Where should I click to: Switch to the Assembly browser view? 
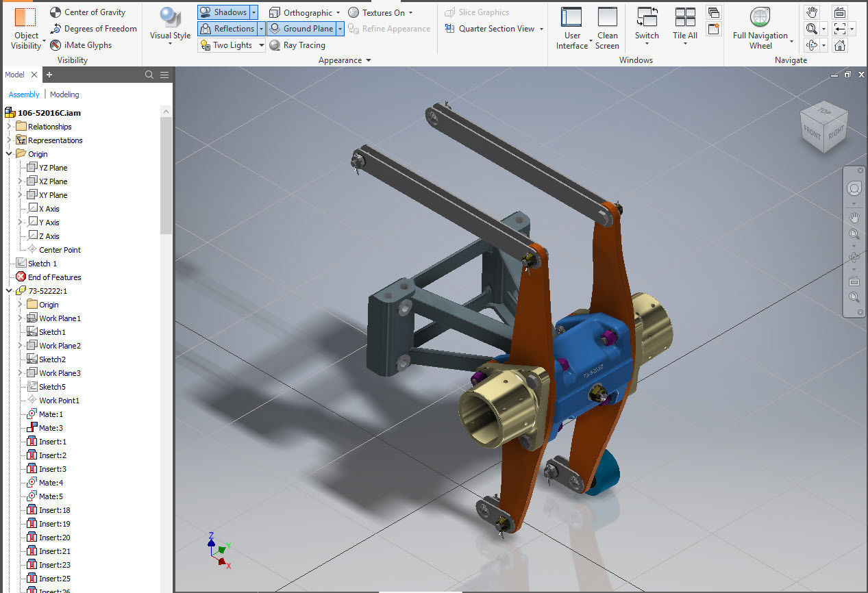coord(24,94)
